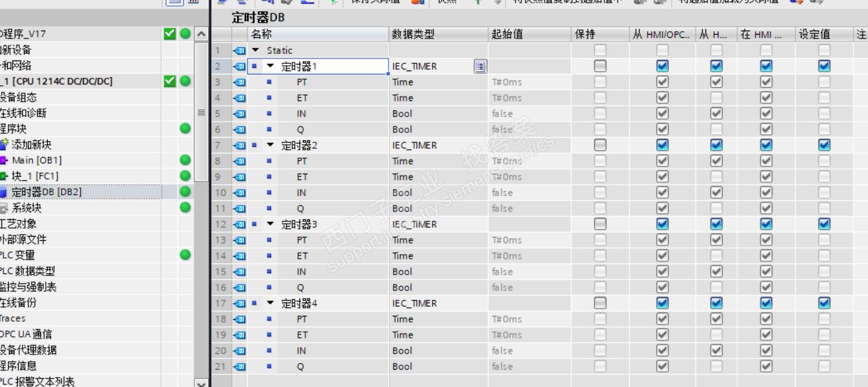Click the IEC_TIMER type cell of 定时器3

point(439,224)
